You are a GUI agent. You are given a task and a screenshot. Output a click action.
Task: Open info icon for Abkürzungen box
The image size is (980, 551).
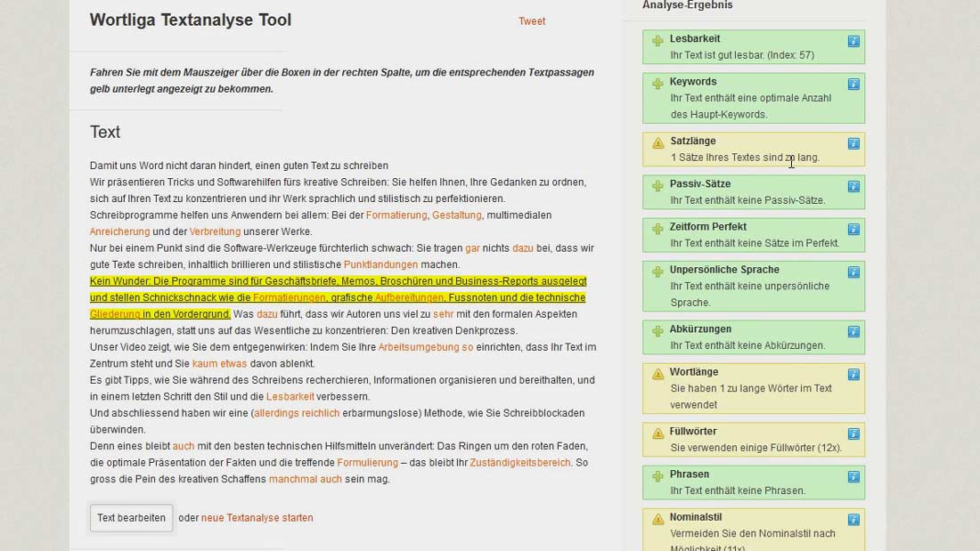853,332
